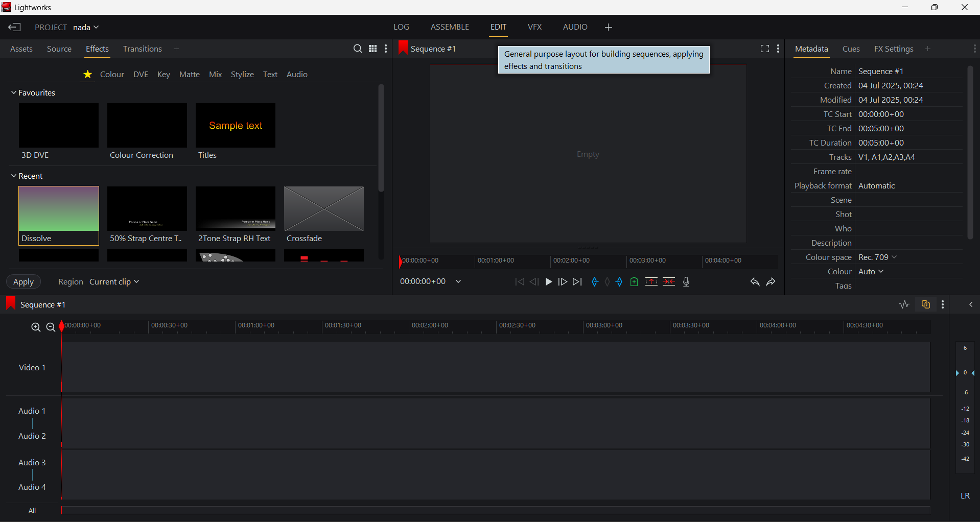Image resolution: width=980 pixels, height=522 pixels.
Task: Switch effects panel to tile/list view icon
Action: click(x=373, y=49)
